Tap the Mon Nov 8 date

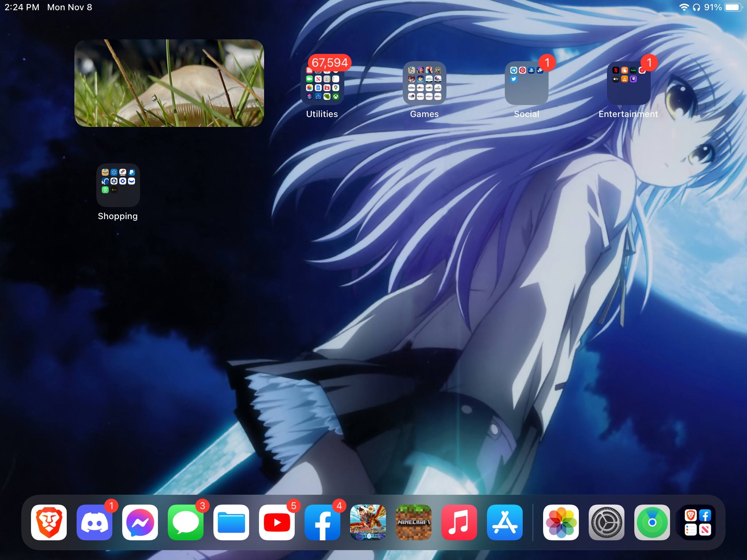coord(70,7)
